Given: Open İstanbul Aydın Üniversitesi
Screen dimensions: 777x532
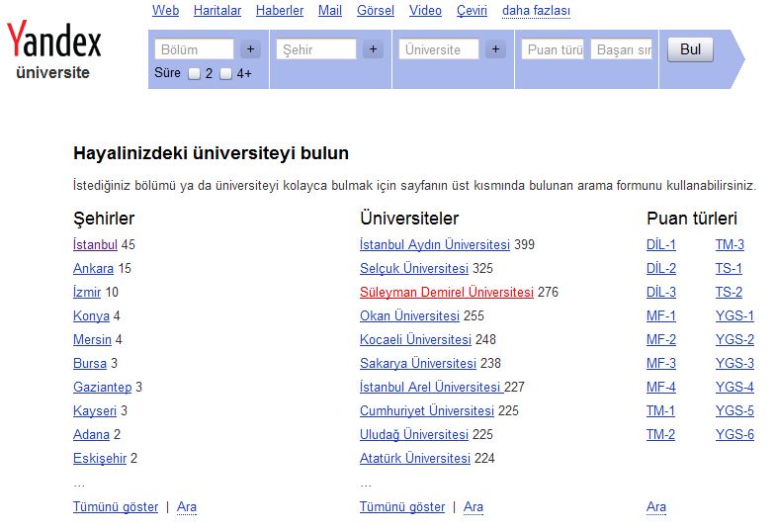Looking at the screenshot, I should (435, 244).
